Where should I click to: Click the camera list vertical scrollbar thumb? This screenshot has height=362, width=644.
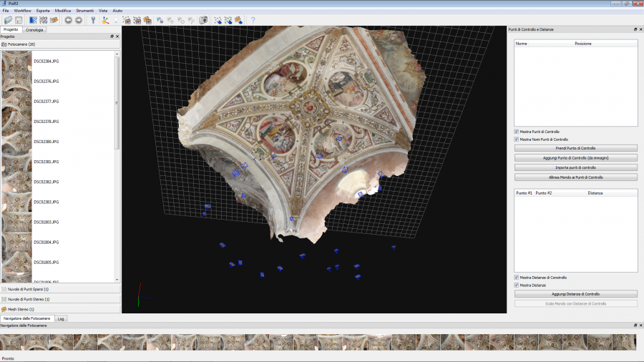coord(117,102)
